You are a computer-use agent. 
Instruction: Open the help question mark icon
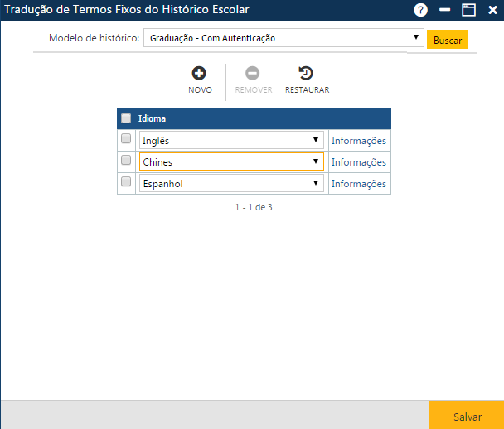[x=421, y=10]
